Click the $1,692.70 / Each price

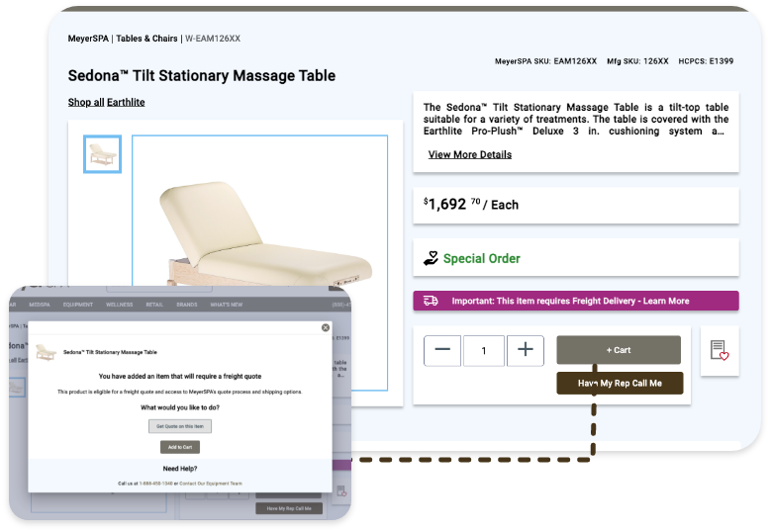(471, 204)
